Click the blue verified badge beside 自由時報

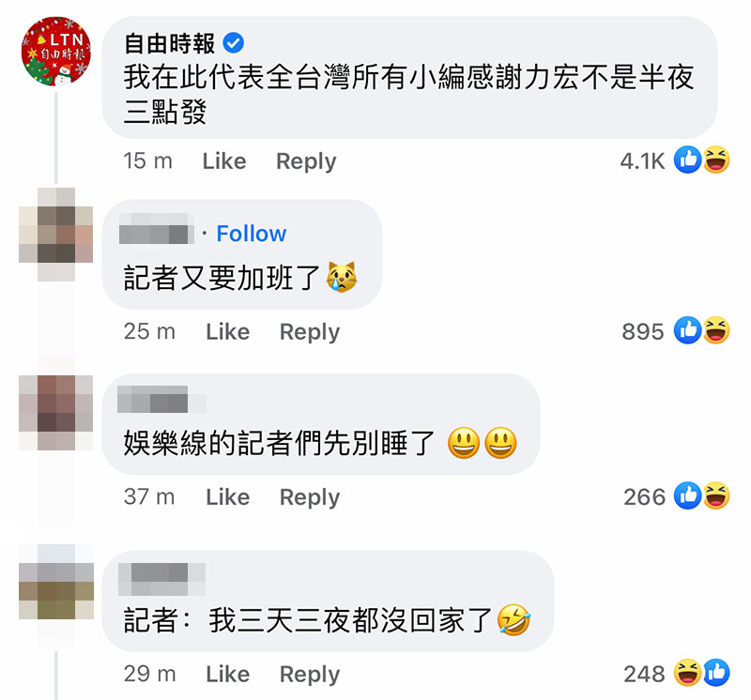[x=233, y=43]
